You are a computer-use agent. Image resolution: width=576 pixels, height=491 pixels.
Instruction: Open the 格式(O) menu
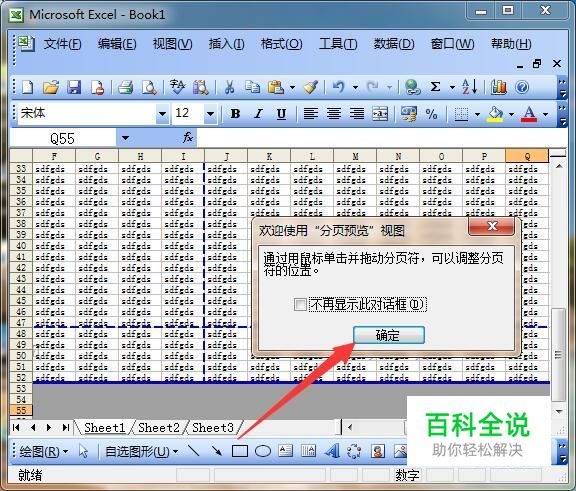(x=281, y=44)
